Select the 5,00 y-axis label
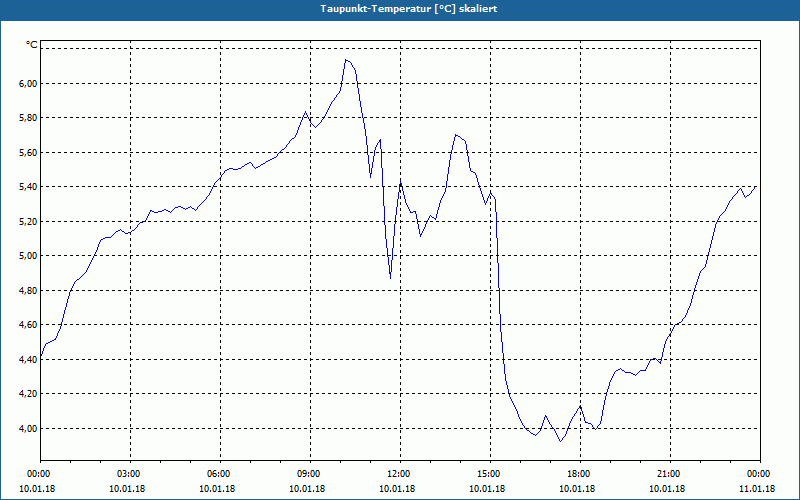This screenshot has width=800, height=500. (x=28, y=256)
